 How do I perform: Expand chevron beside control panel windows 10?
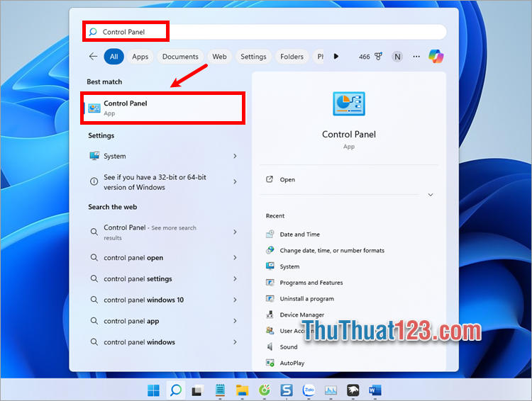[235, 300]
